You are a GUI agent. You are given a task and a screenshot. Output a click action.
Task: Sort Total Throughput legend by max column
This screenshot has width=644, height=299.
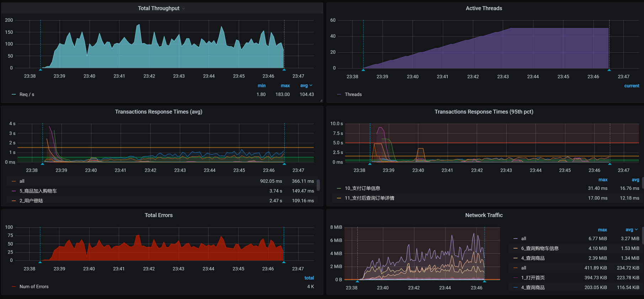click(285, 86)
